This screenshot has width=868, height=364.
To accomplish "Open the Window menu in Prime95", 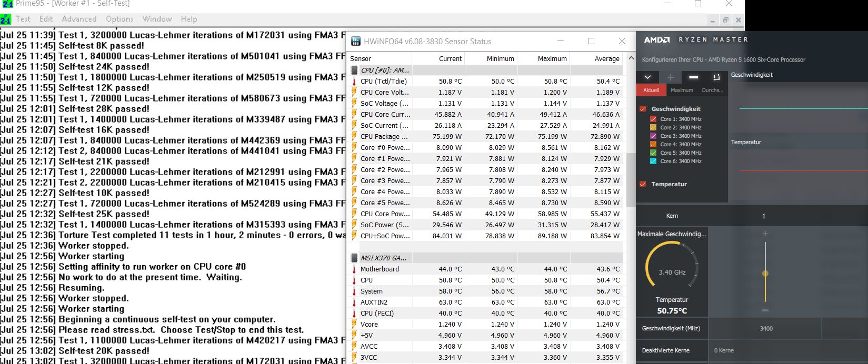I will (x=157, y=19).
